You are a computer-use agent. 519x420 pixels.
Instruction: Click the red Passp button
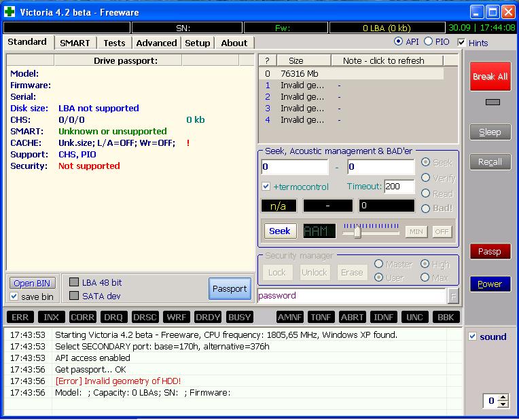(490, 251)
